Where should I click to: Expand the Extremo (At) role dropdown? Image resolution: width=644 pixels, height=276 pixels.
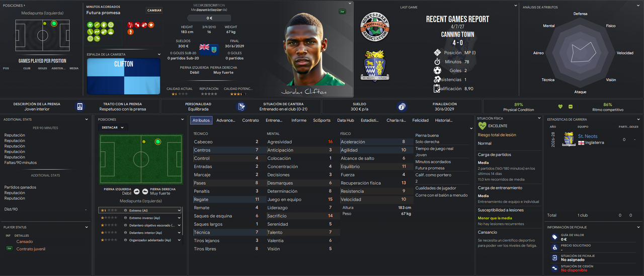click(178, 210)
